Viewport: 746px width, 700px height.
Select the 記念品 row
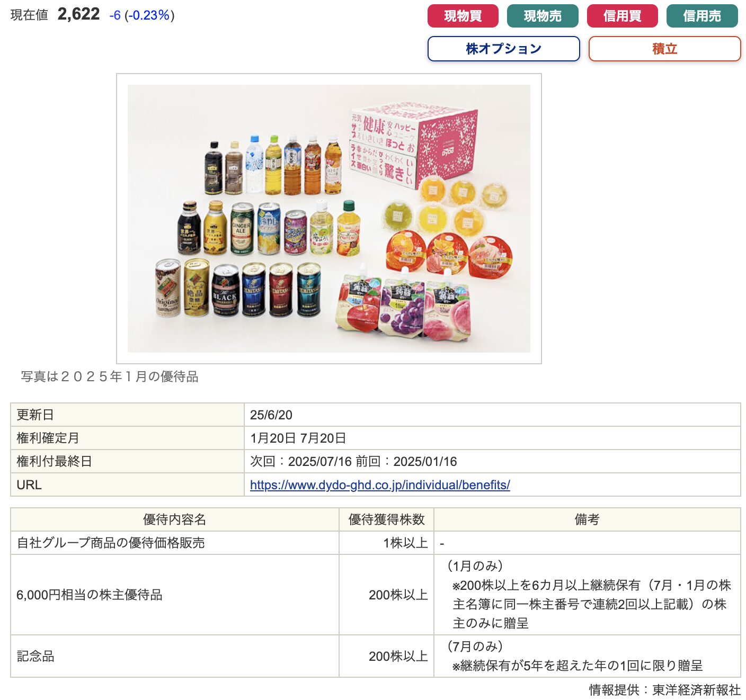pyautogui.click(x=376, y=657)
